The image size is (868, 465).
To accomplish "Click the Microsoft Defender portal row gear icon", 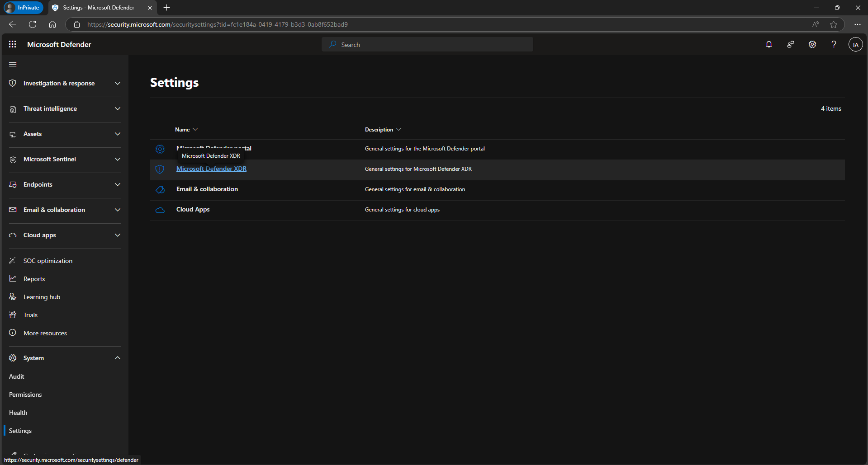I will 160,149.
